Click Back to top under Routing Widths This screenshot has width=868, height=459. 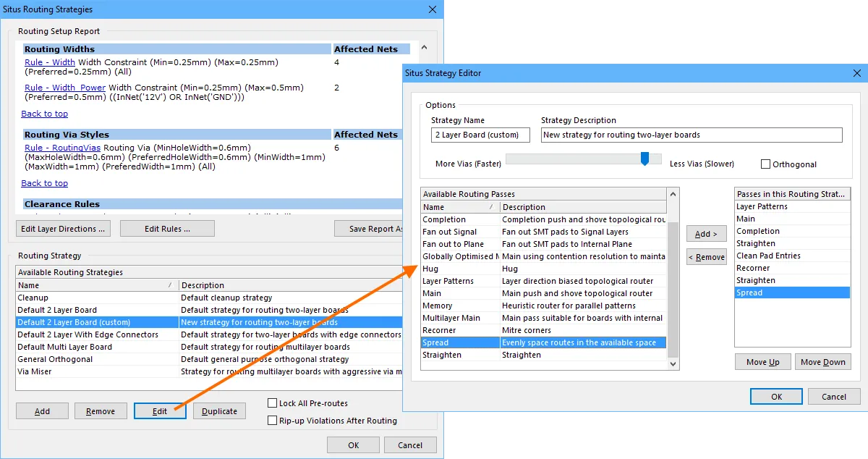45,114
